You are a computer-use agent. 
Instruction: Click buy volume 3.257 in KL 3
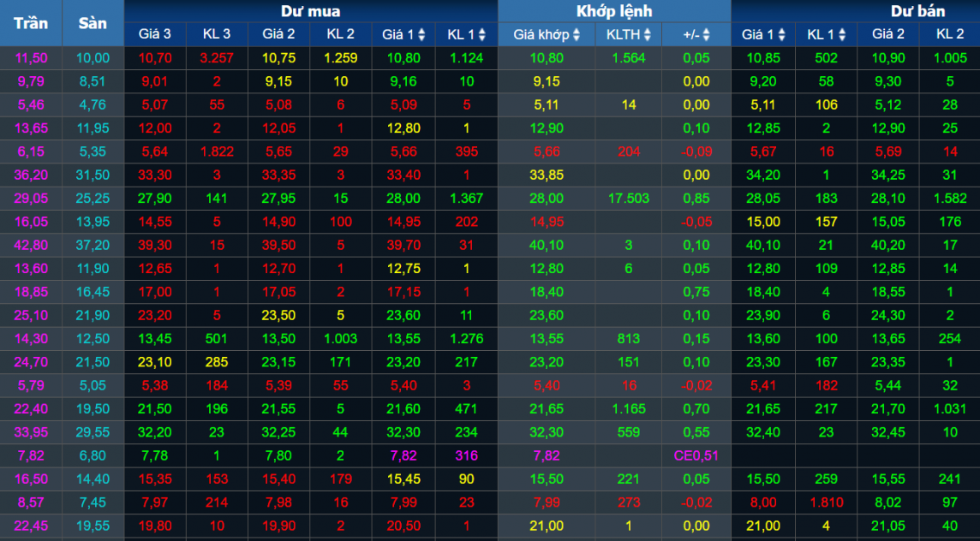pos(216,58)
